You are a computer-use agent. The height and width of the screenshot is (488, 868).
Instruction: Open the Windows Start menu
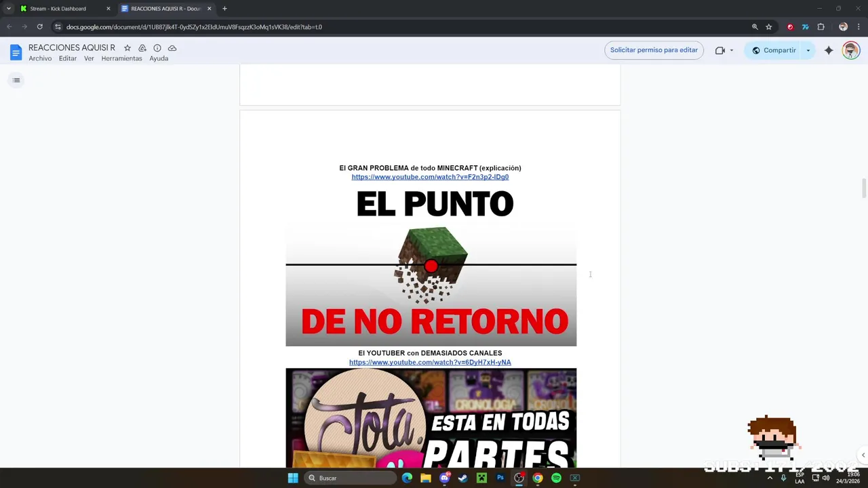(x=293, y=478)
